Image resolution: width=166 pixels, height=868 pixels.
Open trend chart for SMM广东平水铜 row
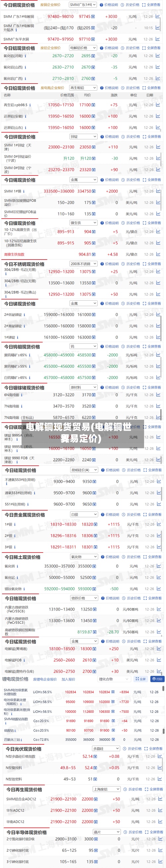[x=158, y=39]
